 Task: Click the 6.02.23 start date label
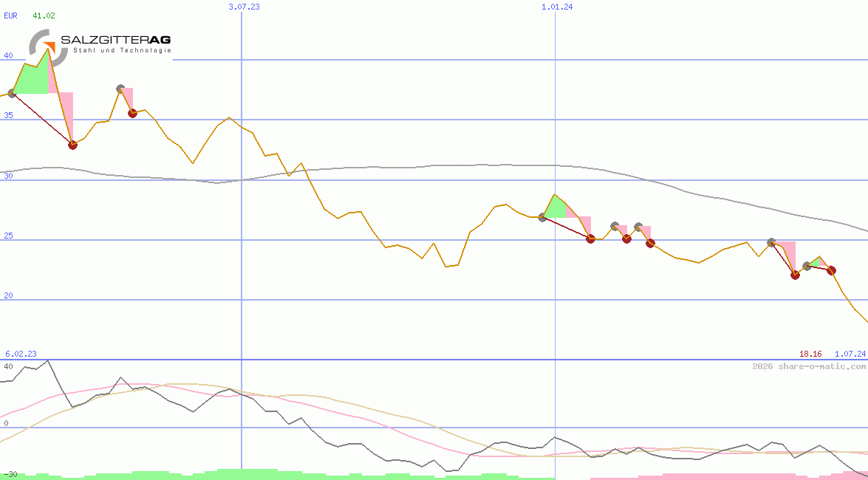click(21, 354)
